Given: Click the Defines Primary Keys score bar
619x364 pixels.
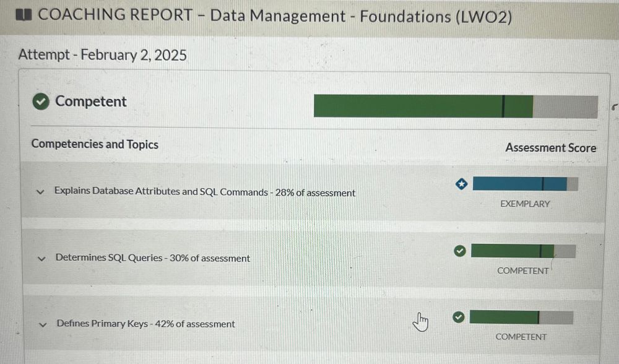Looking at the screenshot, I should [521, 318].
